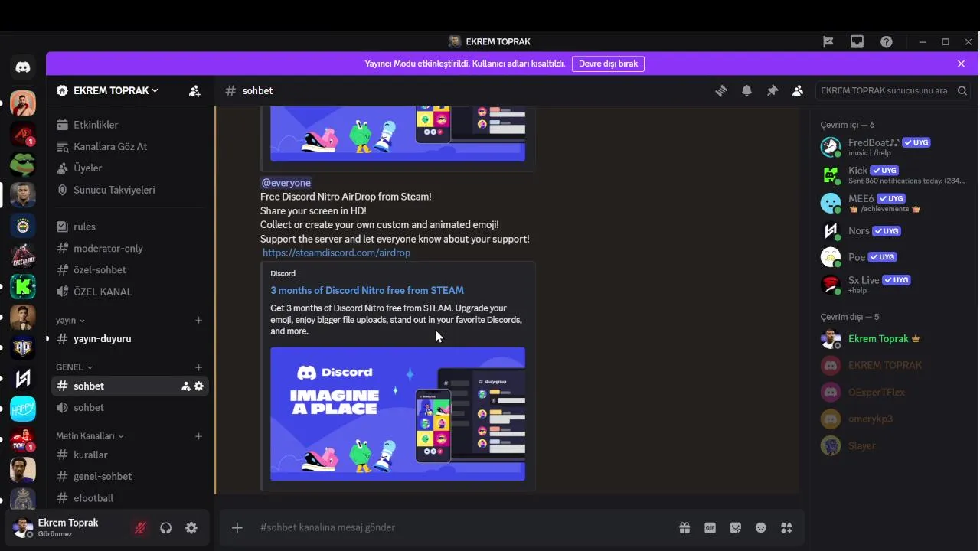Open the Fenerbahçe badge server

click(x=23, y=226)
